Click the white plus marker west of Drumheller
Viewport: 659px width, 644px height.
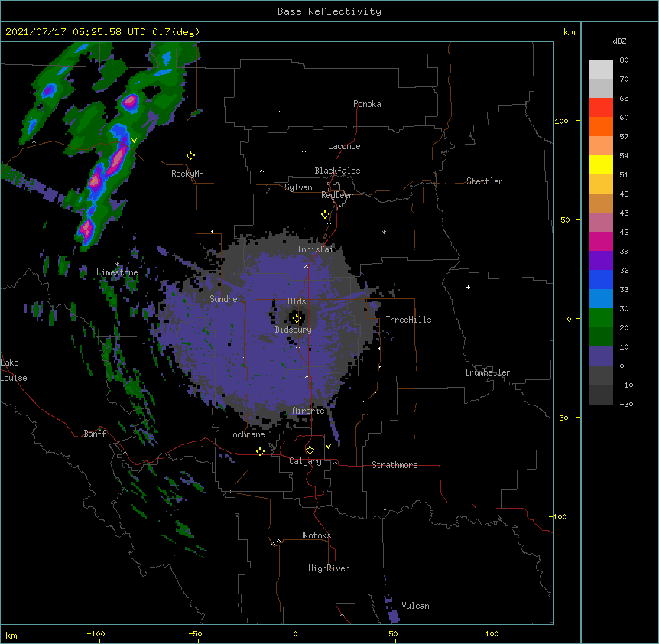(468, 287)
